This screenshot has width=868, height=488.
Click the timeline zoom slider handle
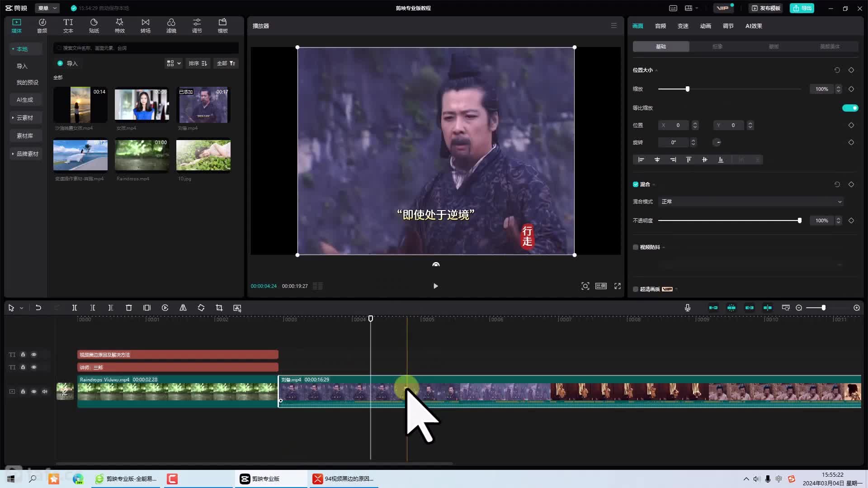click(x=824, y=308)
